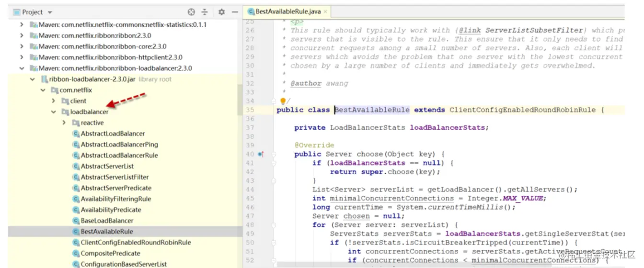Open ConfigurationBasedServerList class
This screenshot has width=644, height=268.
124,264
